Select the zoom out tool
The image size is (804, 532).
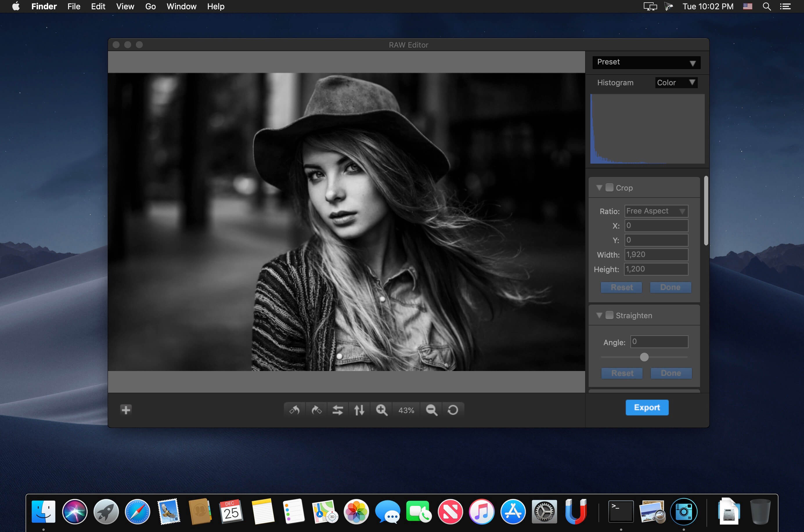click(432, 410)
